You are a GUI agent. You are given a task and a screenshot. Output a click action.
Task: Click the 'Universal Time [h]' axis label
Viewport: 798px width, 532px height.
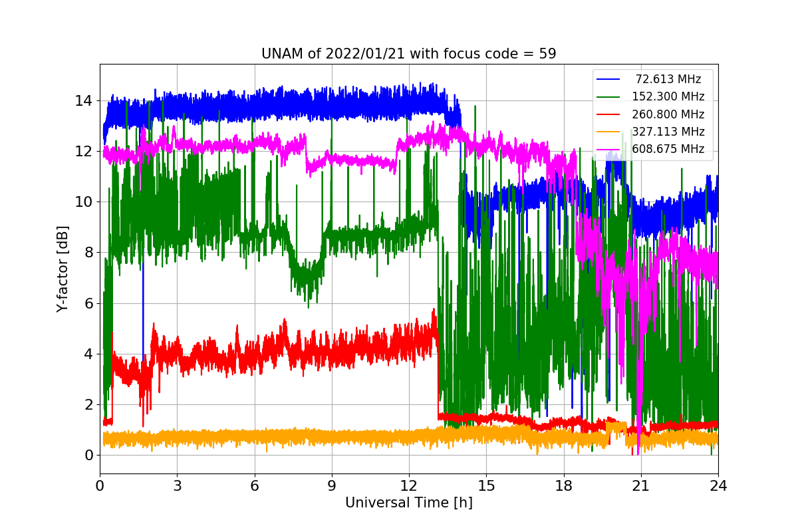coord(409,503)
